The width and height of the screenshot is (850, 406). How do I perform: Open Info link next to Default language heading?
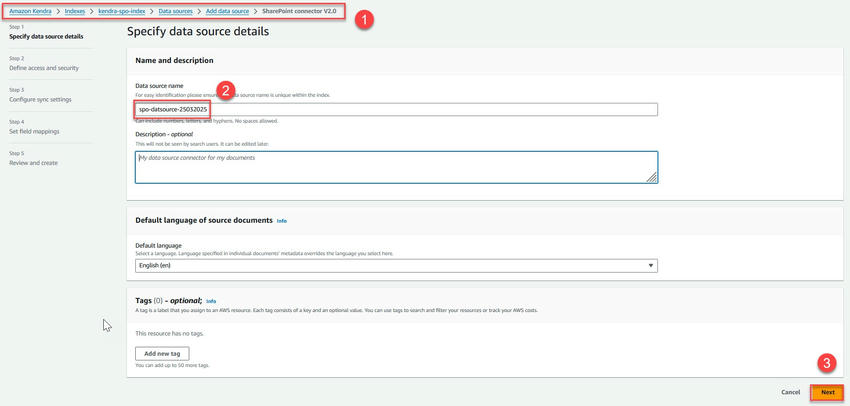tap(281, 221)
